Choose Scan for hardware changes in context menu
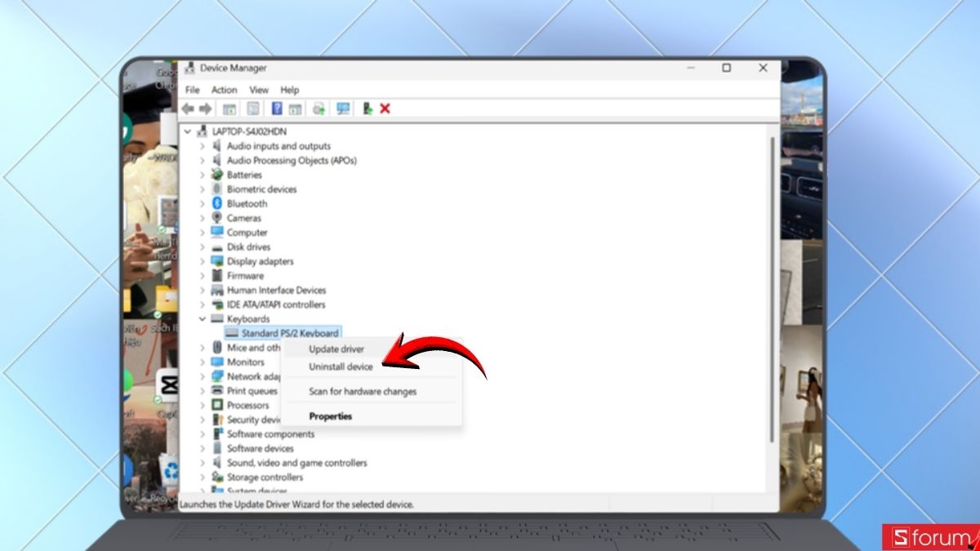The height and width of the screenshot is (551, 980). 372,392
